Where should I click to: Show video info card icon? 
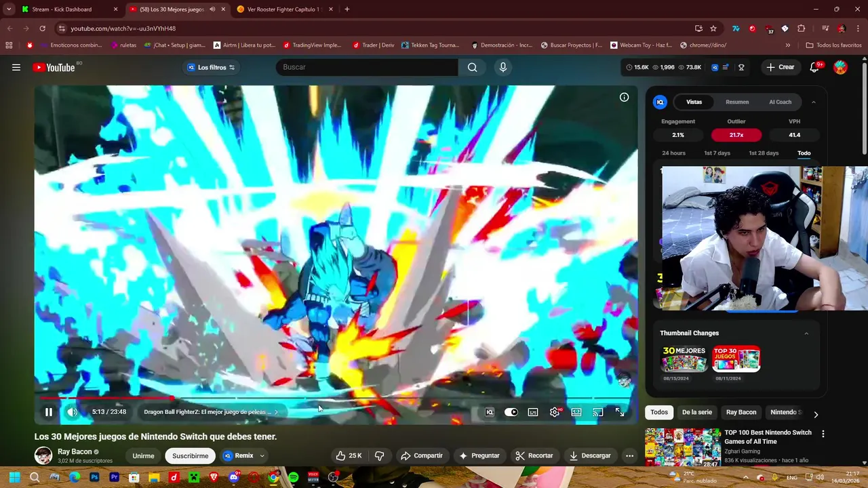(x=624, y=97)
